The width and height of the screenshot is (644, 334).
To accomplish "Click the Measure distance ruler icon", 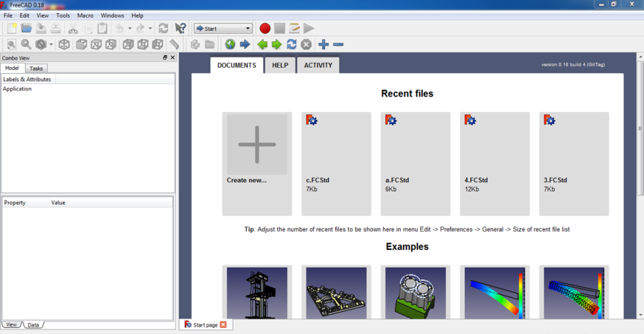I will (x=175, y=44).
